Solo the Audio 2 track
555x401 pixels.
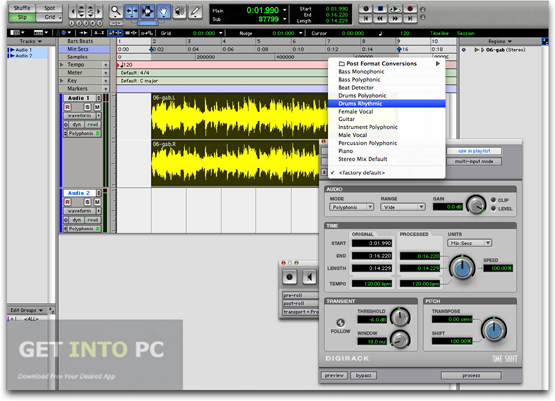tap(87, 202)
